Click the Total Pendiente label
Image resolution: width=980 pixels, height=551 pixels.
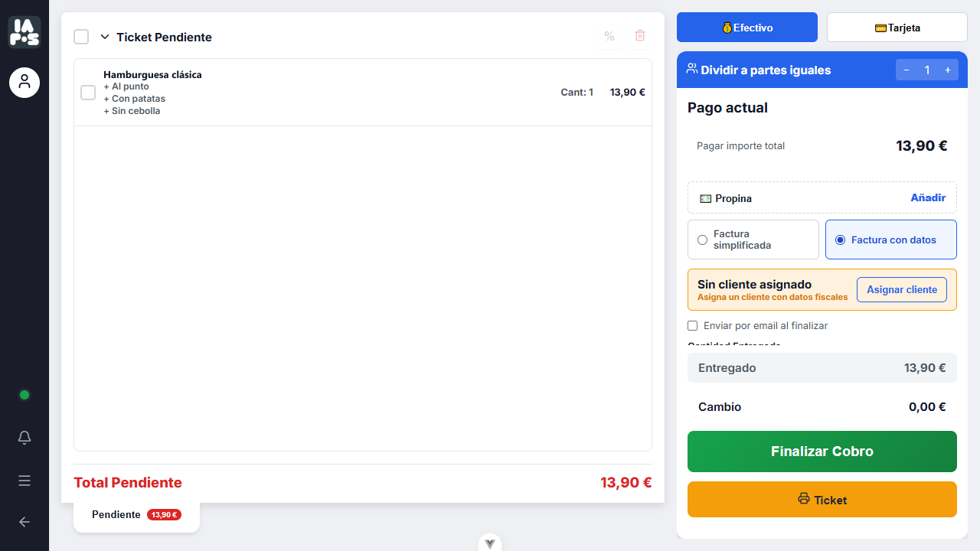pos(128,483)
